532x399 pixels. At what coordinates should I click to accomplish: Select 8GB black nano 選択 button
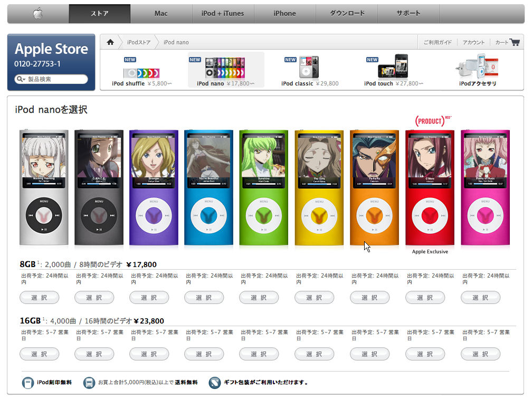[x=94, y=298]
